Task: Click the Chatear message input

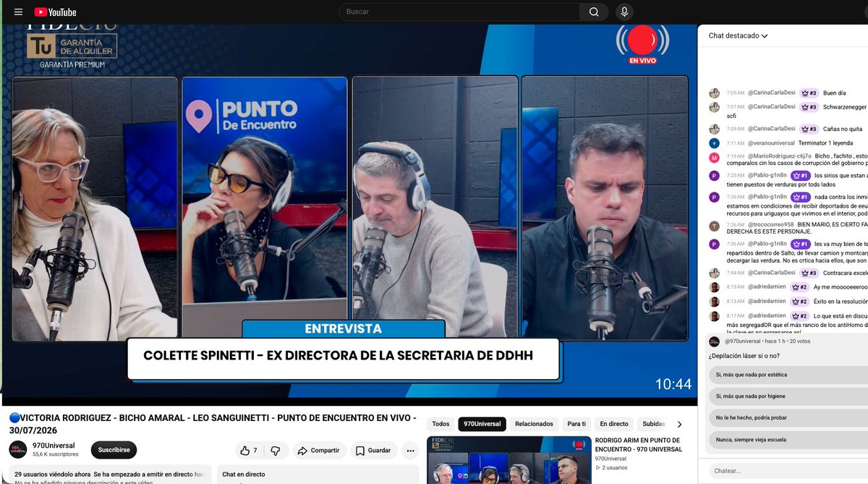Action: [x=787, y=471]
